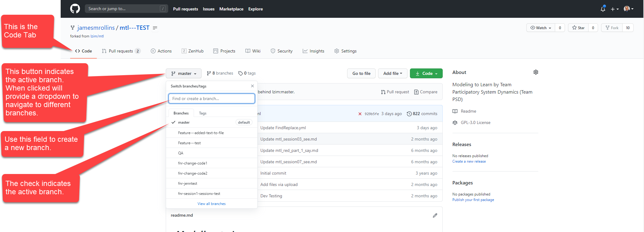Switch to the QA branch
The width and height of the screenshot is (644, 232).
pos(212,153)
